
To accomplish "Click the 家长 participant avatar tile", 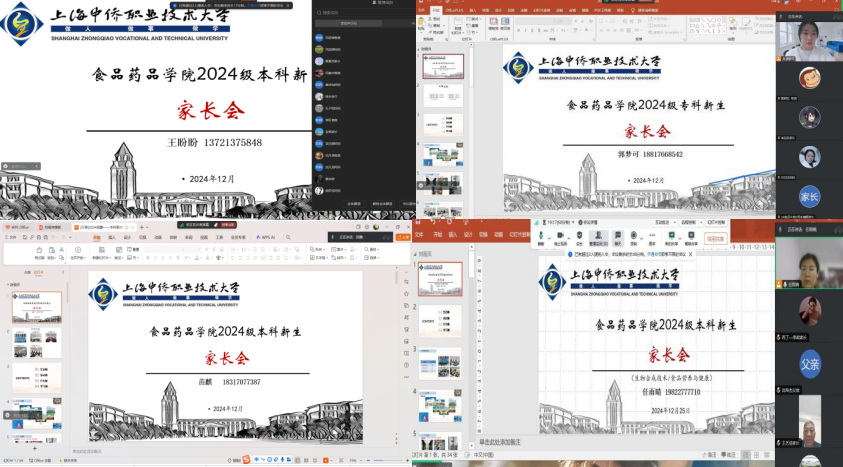I will [809, 197].
